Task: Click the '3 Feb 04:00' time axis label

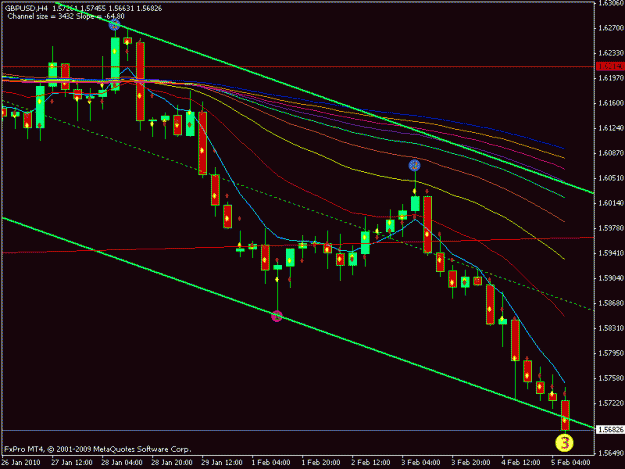Action: (x=421, y=463)
